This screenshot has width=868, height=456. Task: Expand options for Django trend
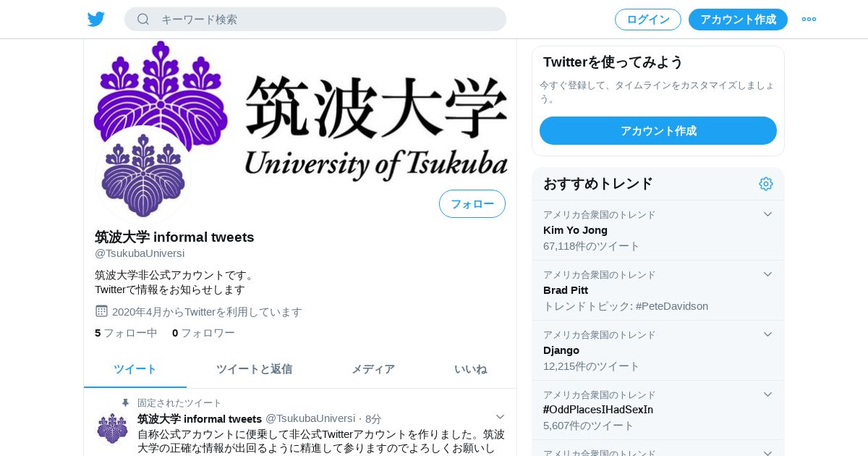(767, 334)
